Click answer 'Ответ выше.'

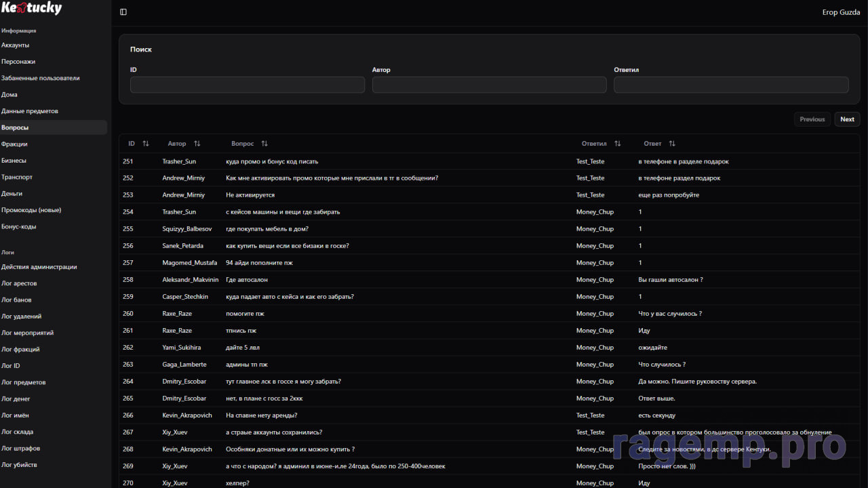656,399
